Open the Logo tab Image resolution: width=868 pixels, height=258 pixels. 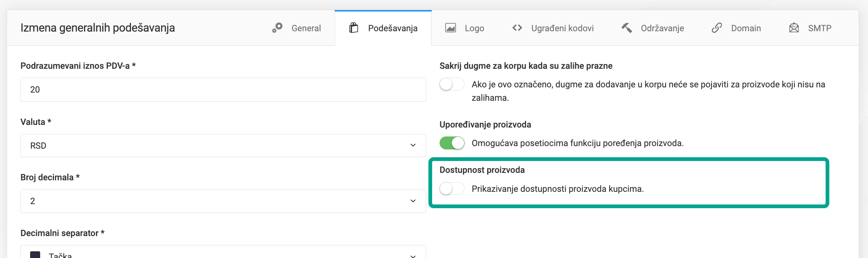point(464,28)
